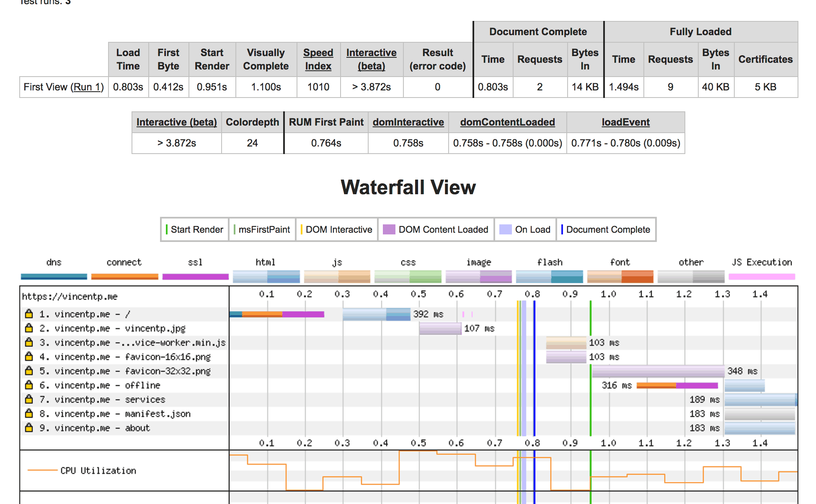The height and width of the screenshot is (504, 816).
Task: Select the dns legend color bar
Action: click(x=53, y=276)
